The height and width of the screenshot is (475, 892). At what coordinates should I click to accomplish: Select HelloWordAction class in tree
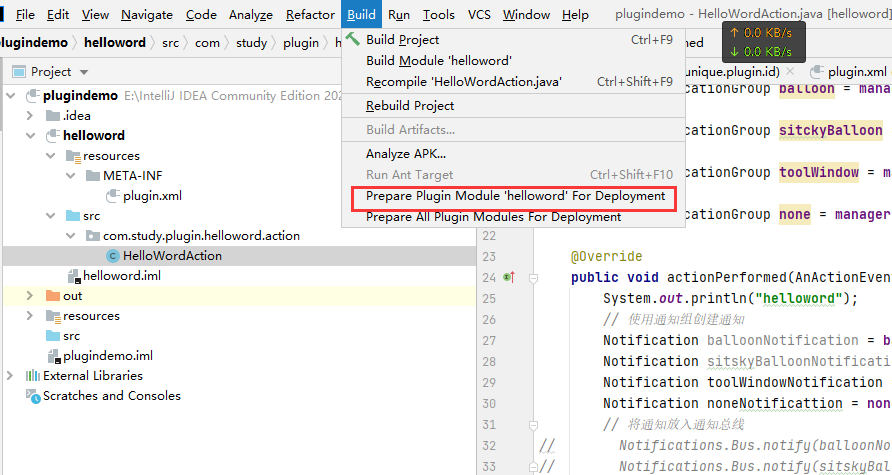[172, 256]
